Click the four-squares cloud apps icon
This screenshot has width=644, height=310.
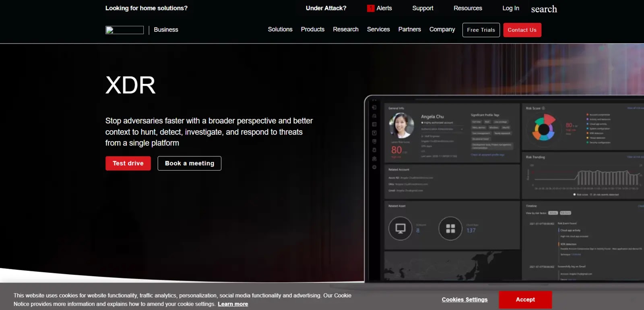click(x=450, y=229)
